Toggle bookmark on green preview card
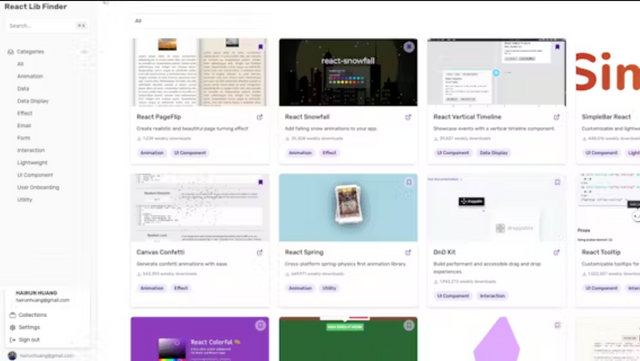The height and width of the screenshot is (361, 640). tap(409, 325)
